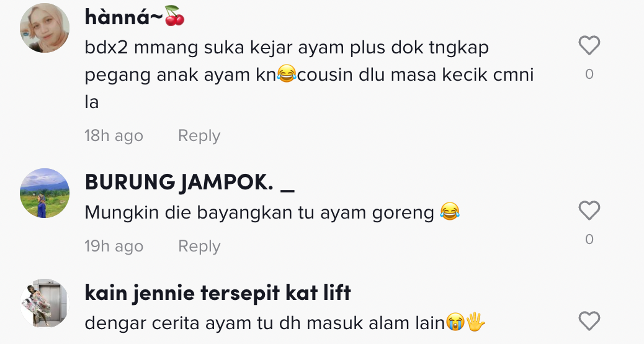Viewport: 644px width, 344px height.
Task: Click the 'Mungkin die bayangkan tu ayam goreng' comment
Action: tap(272, 212)
